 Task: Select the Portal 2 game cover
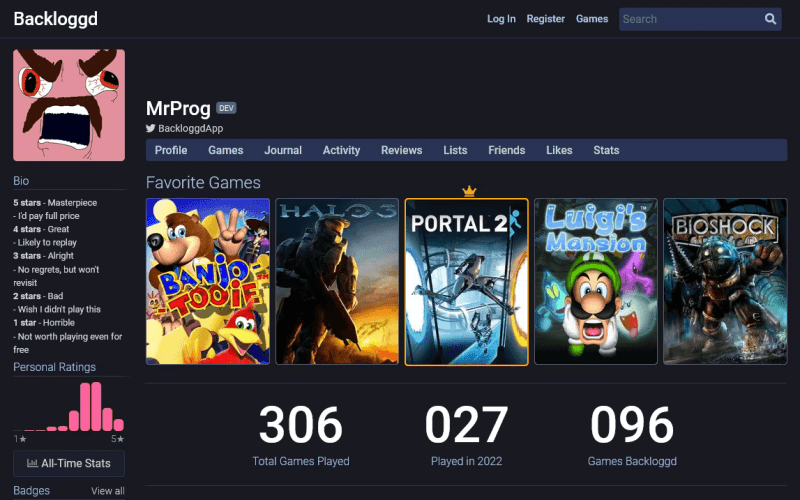466,282
